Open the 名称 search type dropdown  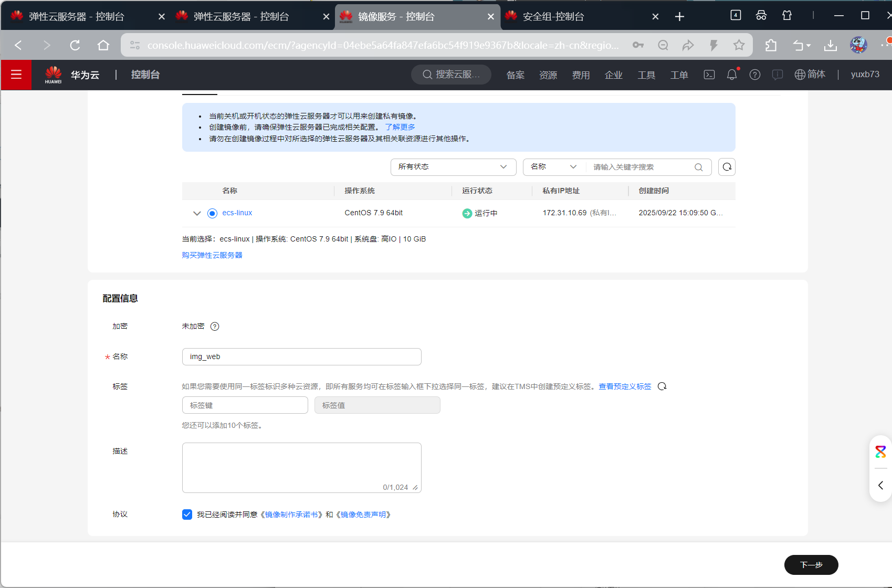click(x=554, y=167)
